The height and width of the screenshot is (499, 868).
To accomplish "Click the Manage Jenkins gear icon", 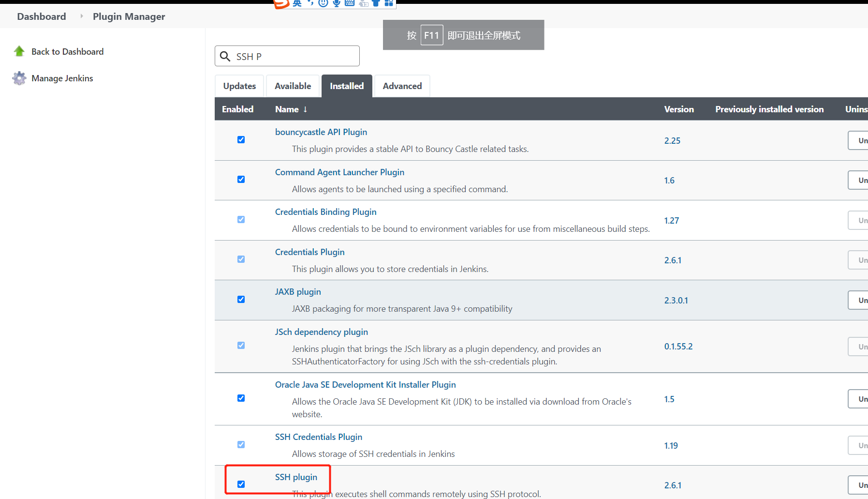I will coord(19,78).
